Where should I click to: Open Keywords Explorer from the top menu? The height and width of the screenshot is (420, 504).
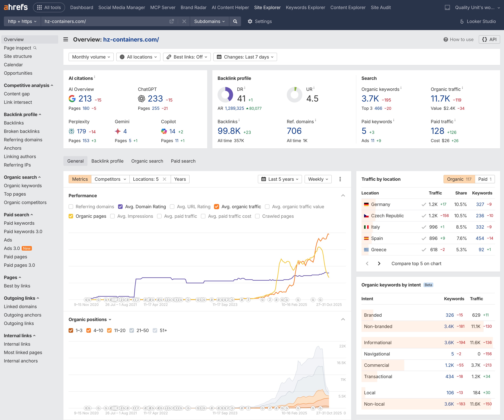tap(305, 7)
